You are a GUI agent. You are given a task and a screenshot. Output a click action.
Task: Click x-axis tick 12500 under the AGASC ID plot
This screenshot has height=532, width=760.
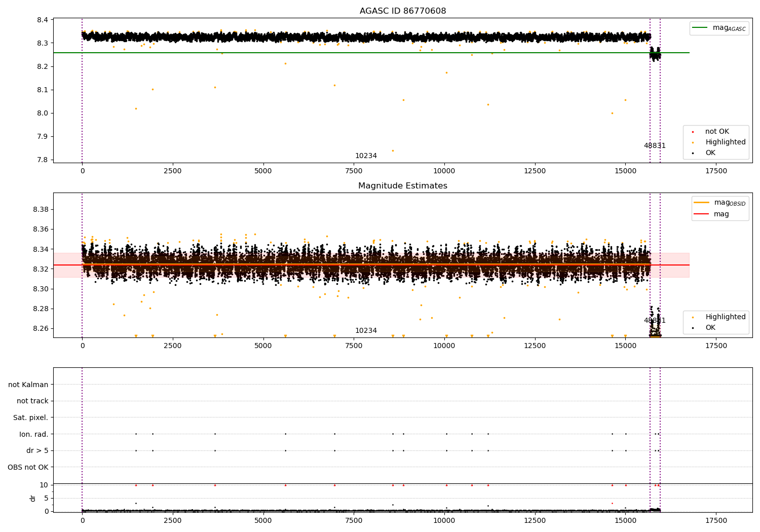535,171
